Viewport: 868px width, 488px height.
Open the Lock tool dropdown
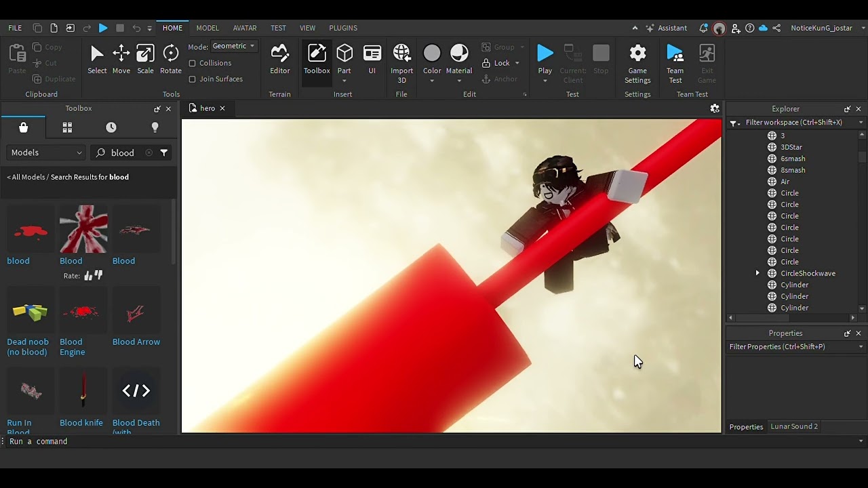coord(517,63)
